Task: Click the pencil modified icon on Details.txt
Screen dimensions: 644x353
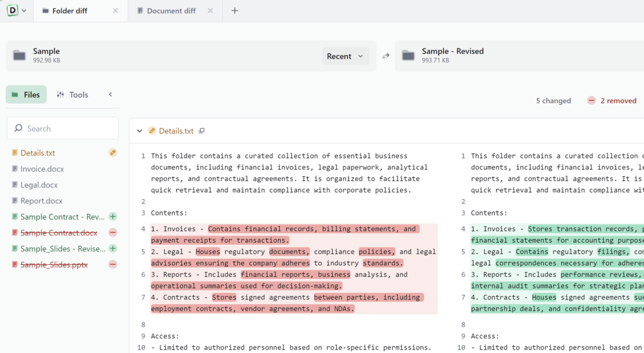Action: (113, 153)
